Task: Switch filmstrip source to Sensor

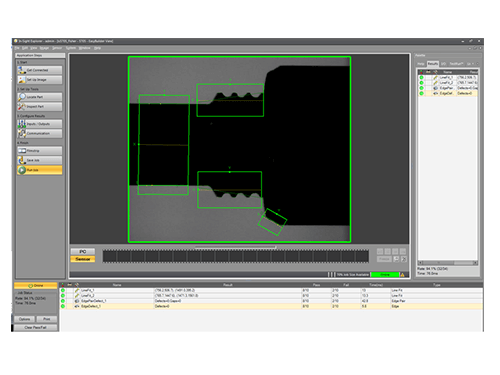Action: (x=83, y=259)
